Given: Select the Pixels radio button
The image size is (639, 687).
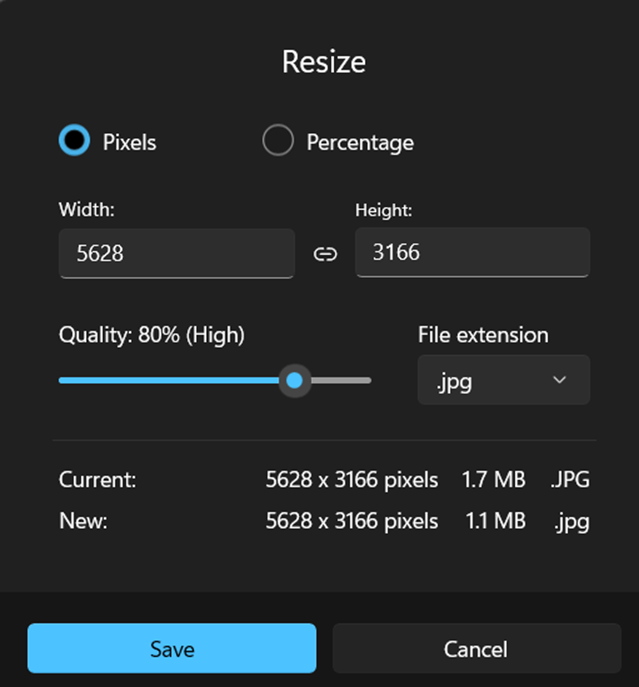Looking at the screenshot, I should point(75,140).
